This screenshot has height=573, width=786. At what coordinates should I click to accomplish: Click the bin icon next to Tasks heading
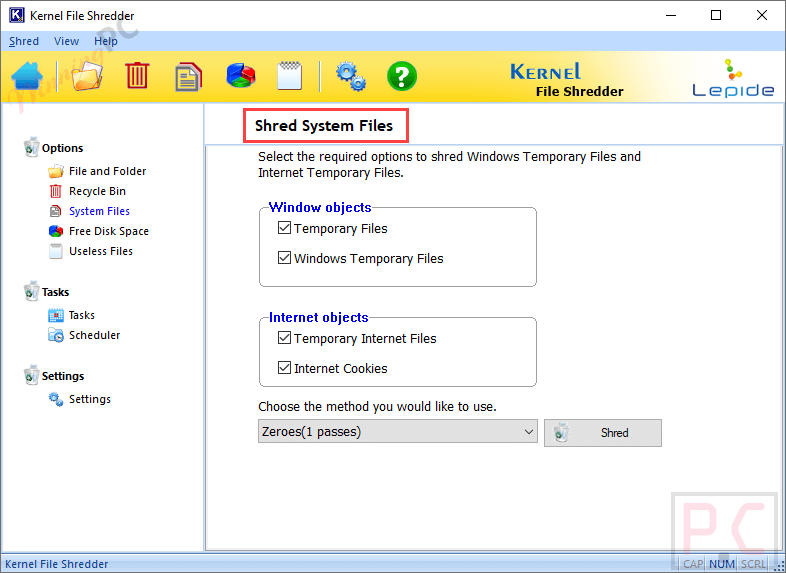pos(31,291)
